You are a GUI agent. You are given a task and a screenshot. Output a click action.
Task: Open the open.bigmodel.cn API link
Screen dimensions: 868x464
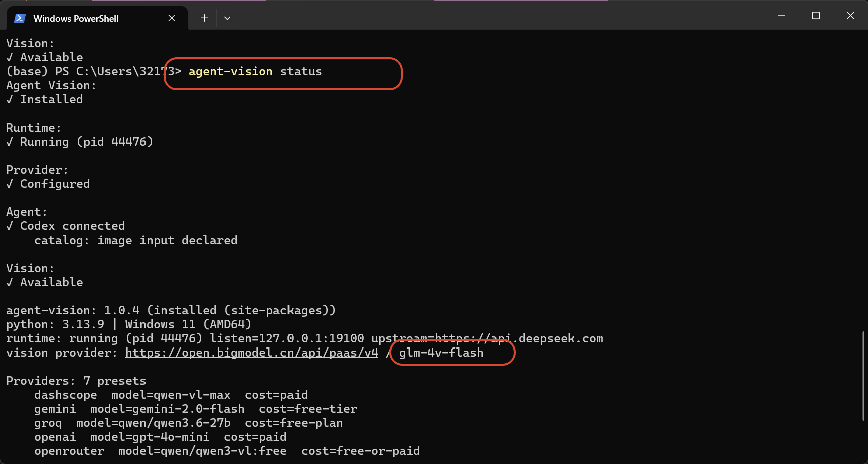(x=252, y=353)
